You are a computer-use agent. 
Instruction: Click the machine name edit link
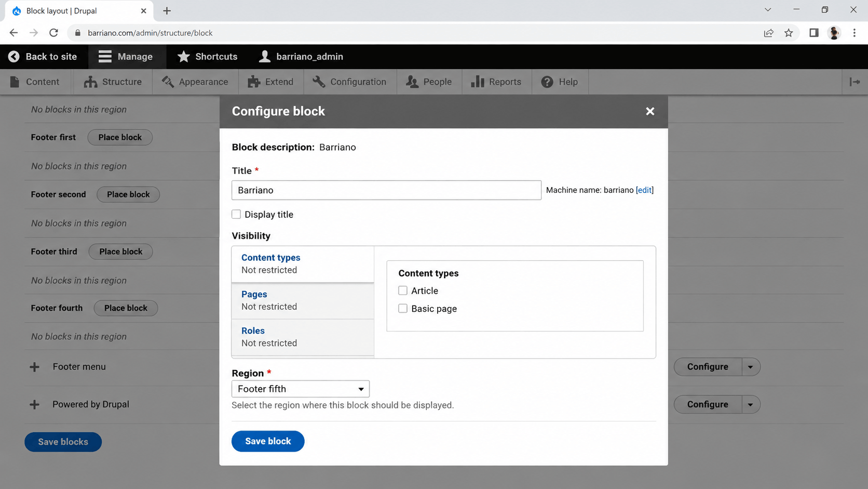(x=645, y=190)
